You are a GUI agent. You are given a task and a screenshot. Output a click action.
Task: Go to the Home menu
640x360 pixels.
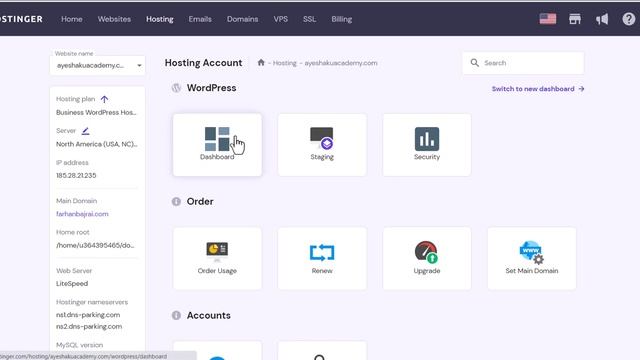point(72,19)
